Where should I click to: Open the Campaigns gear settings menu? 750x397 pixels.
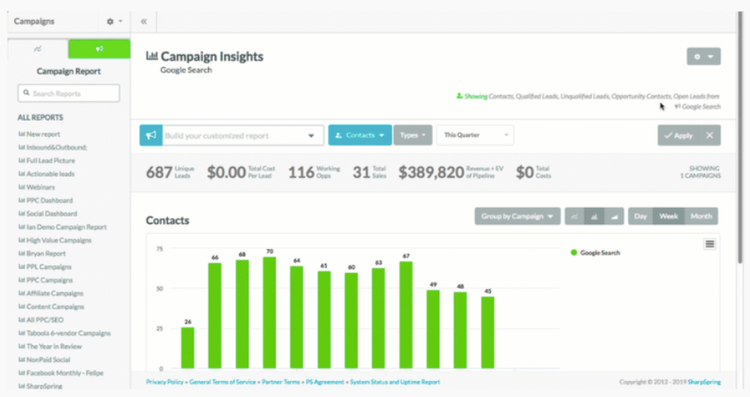point(114,22)
